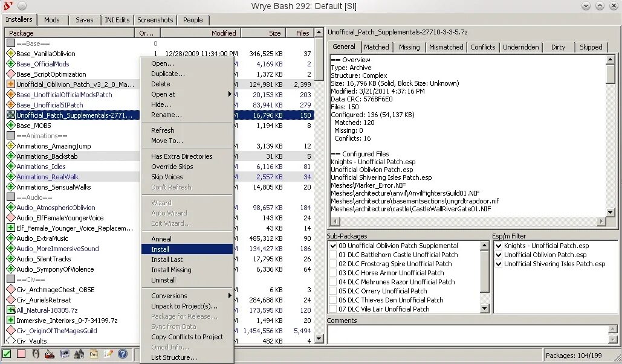Open the pencil notes icon in status bar

108,354
